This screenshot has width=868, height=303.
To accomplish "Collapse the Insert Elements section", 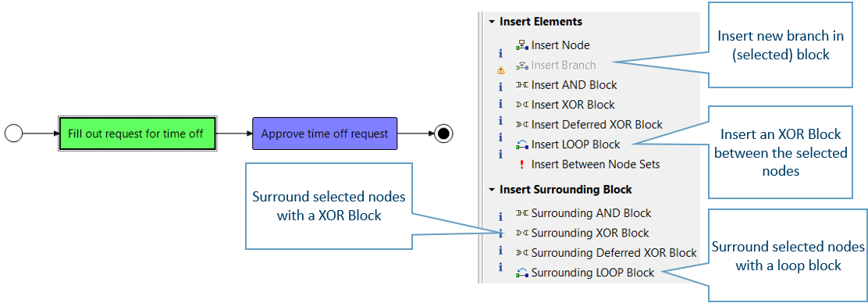I will click(x=491, y=22).
